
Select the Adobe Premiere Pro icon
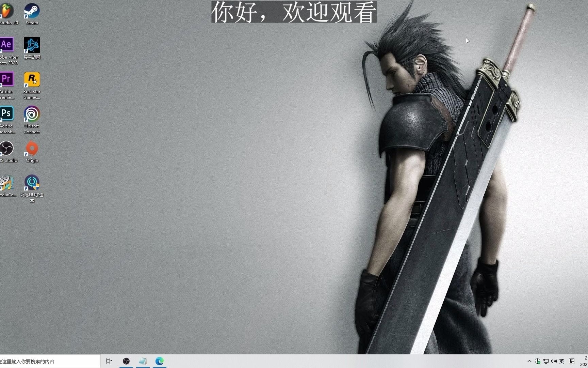[7, 86]
